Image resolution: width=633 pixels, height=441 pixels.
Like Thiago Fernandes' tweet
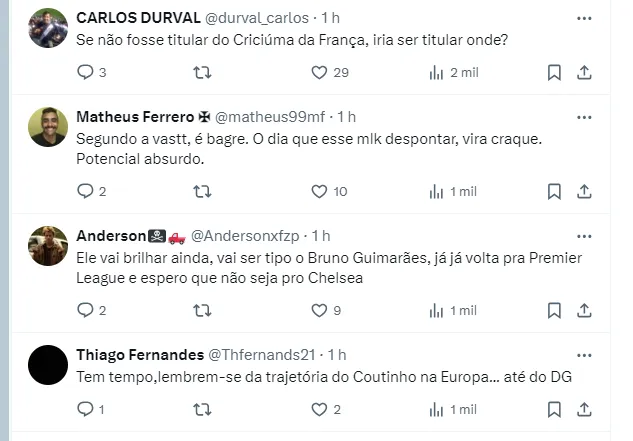click(319, 409)
